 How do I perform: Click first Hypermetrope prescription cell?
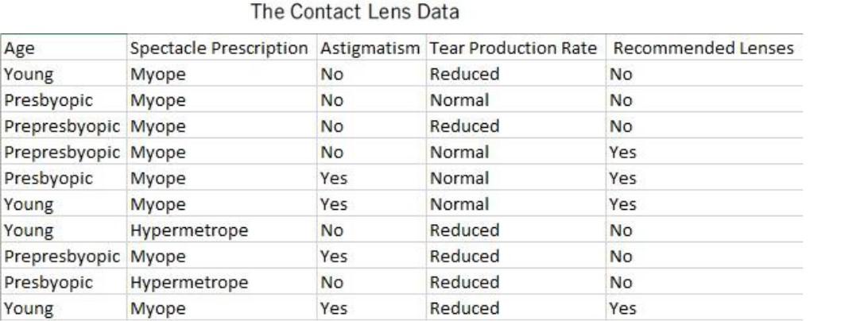[222, 230]
